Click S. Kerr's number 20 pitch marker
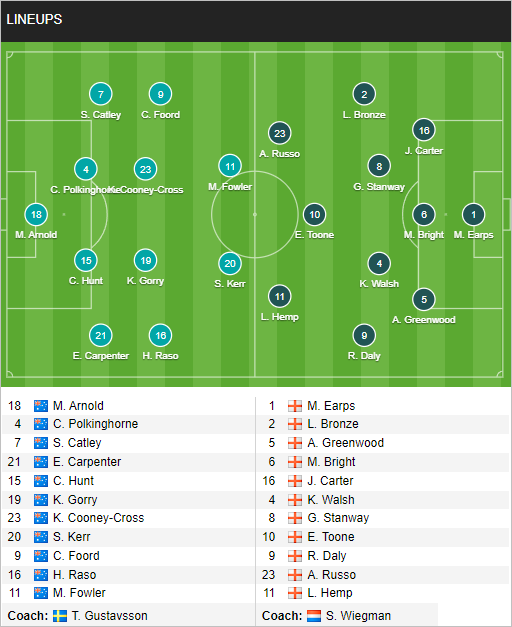512x627 pixels. click(x=230, y=264)
